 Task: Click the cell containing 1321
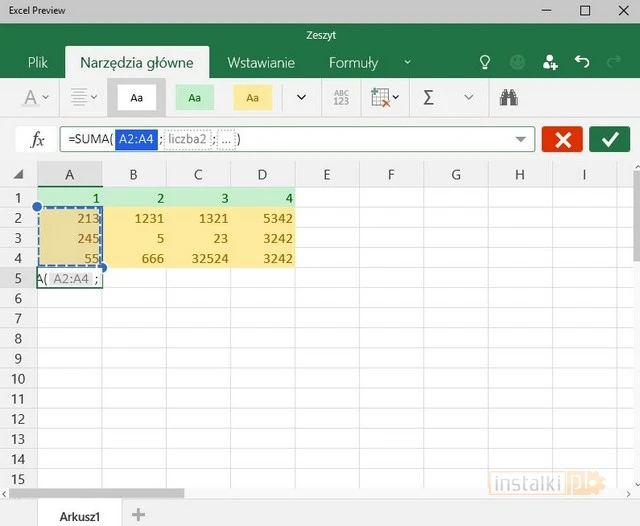click(x=198, y=218)
